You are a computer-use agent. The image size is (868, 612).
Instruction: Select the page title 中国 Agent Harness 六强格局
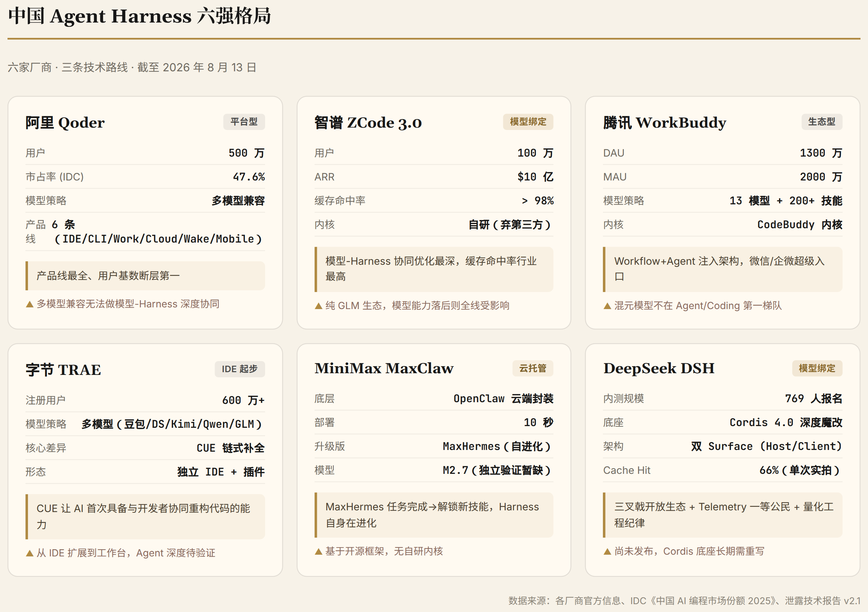click(x=140, y=16)
